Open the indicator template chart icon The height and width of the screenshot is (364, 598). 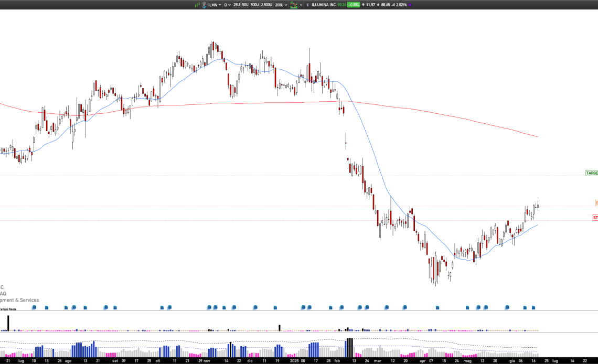coord(294,5)
